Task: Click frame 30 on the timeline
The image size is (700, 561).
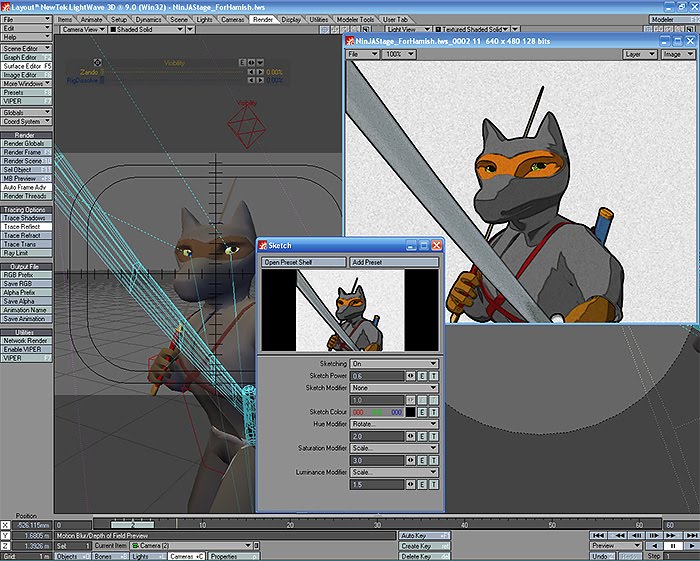Action: tap(378, 525)
